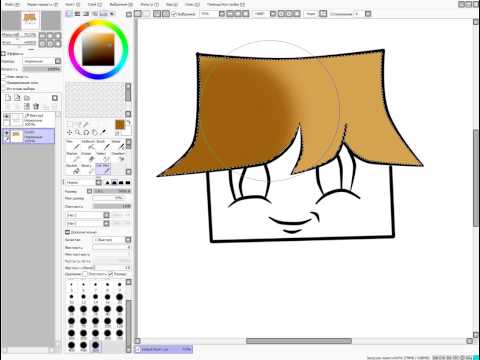Select the Pen brush tool
Screen dimensions: 480x360
[x=73, y=145]
